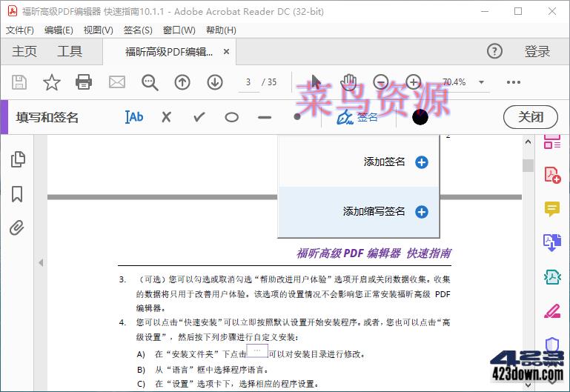Open the help question mark icon
This screenshot has height=392, width=570.
pos(494,51)
